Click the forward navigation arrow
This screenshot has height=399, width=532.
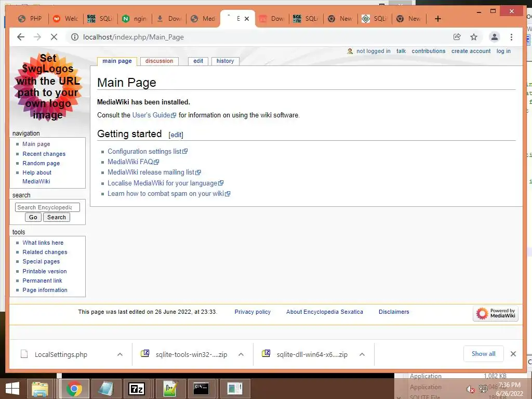[37, 37]
